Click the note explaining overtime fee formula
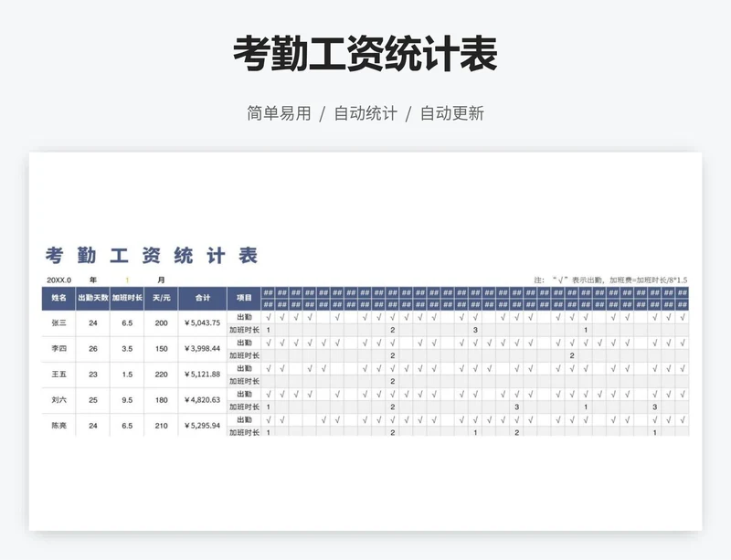Image resolution: width=731 pixels, height=560 pixels. click(609, 280)
